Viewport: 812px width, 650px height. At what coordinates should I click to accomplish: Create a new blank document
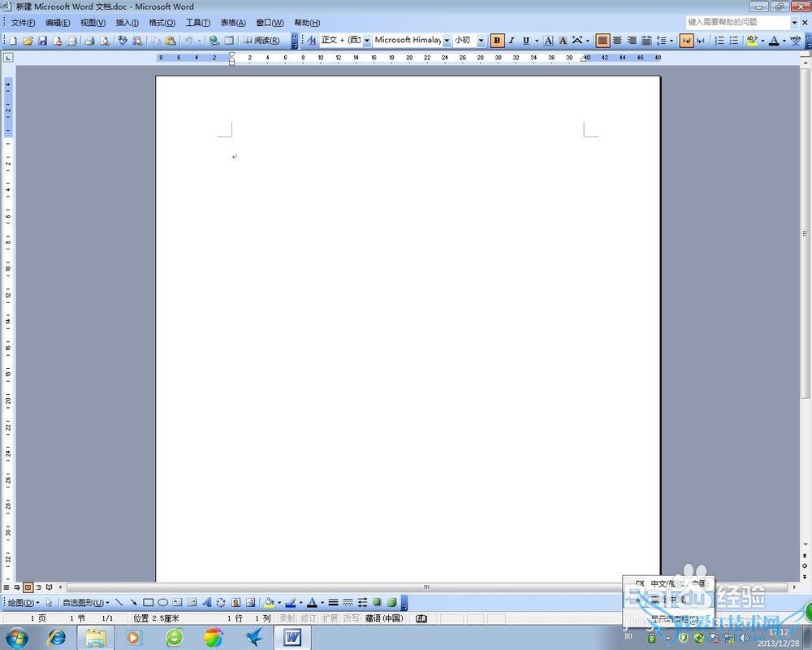click(x=13, y=41)
